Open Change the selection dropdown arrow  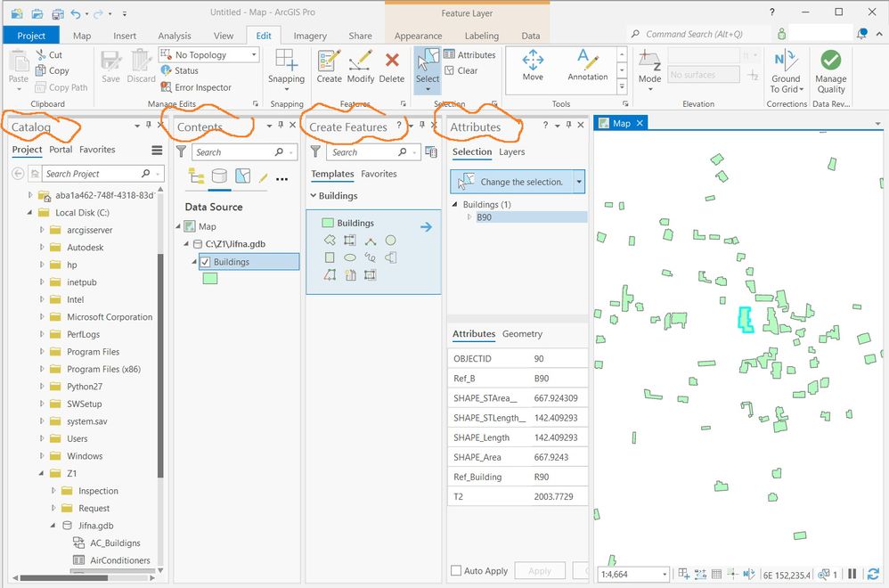point(579,182)
